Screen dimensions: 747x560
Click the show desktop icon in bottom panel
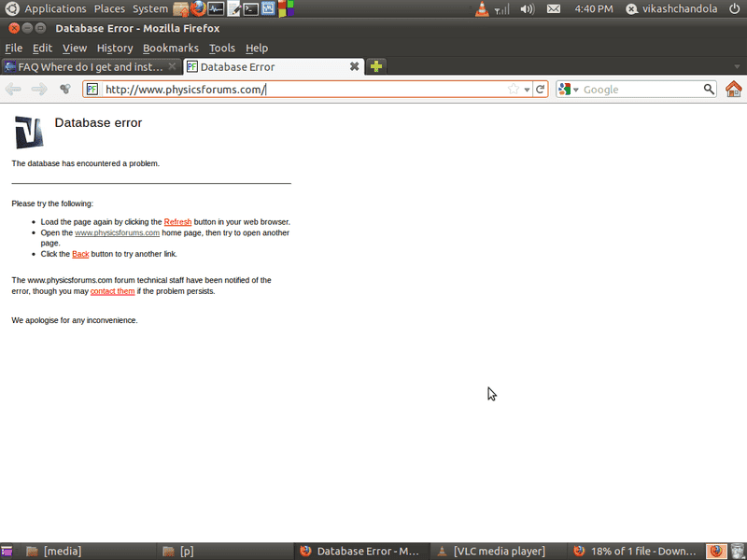pos(7,552)
